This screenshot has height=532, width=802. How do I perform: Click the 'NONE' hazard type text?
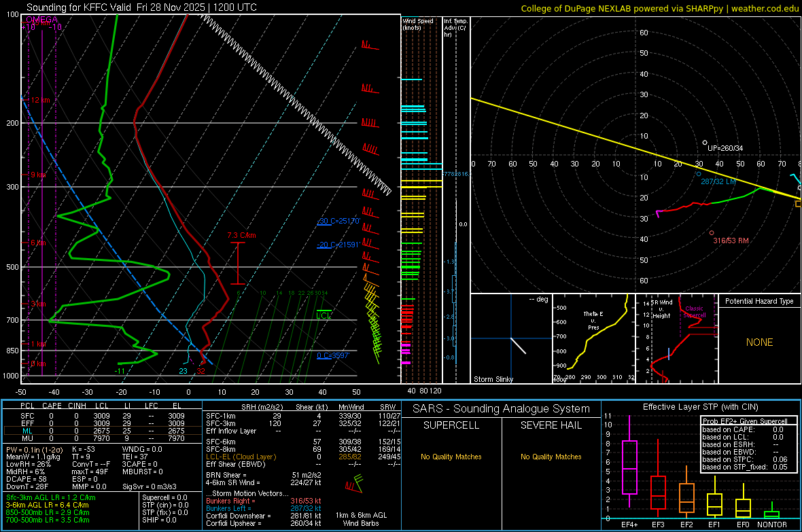[760, 342]
